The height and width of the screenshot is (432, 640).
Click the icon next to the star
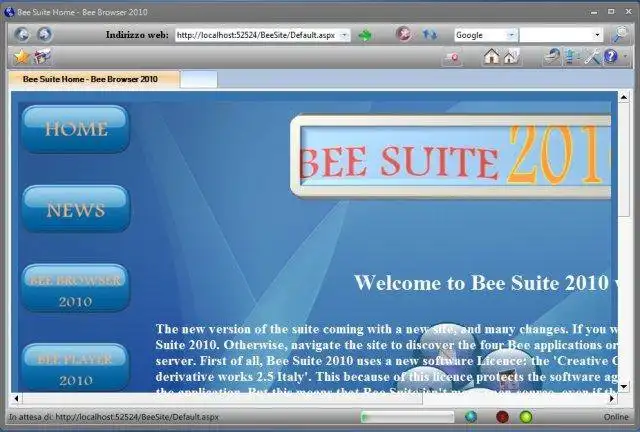coord(42,57)
